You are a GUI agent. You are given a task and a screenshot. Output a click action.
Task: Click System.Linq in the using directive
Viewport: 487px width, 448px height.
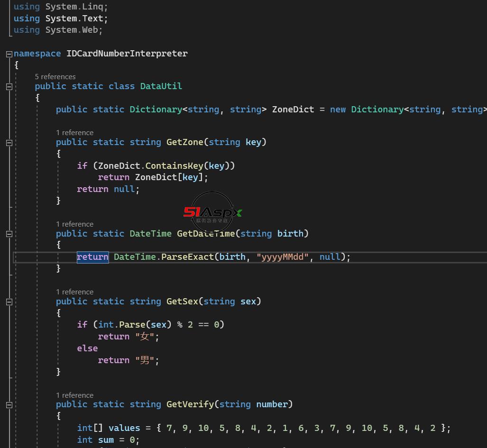pyautogui.click(x=74, y=7)
